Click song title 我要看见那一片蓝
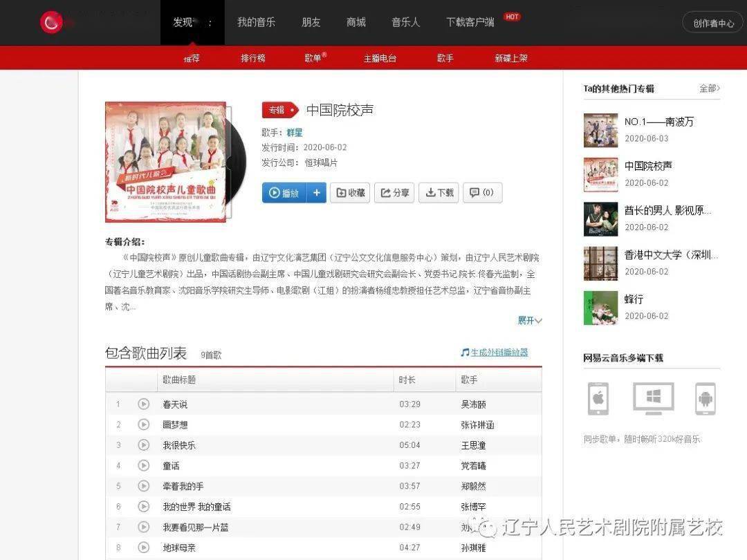The width and height of the screenshot is (747, 560). coord(196,527)
